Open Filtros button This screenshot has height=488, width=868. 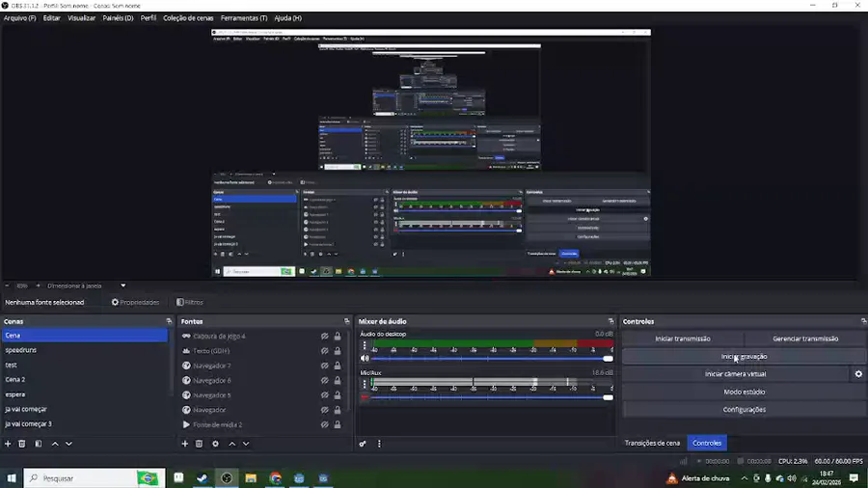pyautogui.click(x=190, y=302)
